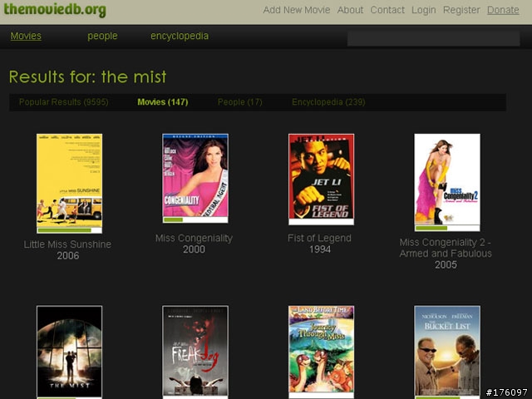Viewport: 532px width, 399px height.
Task: Click the rating bar under Little Miss Sunshine
Action: pyautogui.click(x=69, y=230)
